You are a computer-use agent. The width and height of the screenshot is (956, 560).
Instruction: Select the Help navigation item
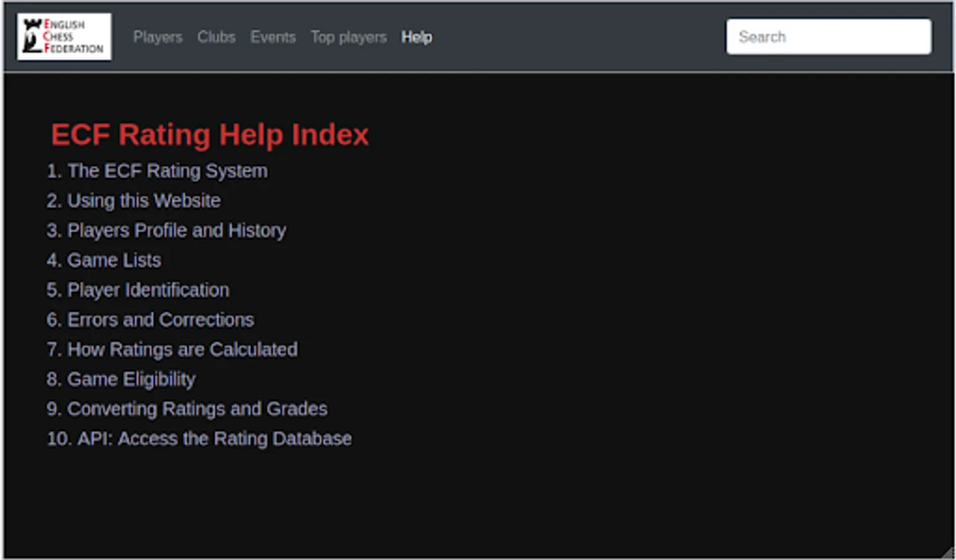click(417, 37)
